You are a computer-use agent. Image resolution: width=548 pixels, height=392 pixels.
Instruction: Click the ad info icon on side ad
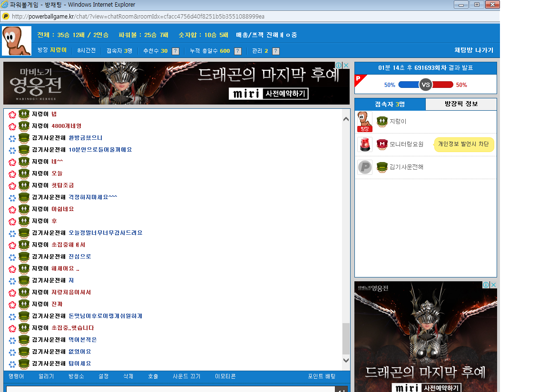tap(486, 285)
